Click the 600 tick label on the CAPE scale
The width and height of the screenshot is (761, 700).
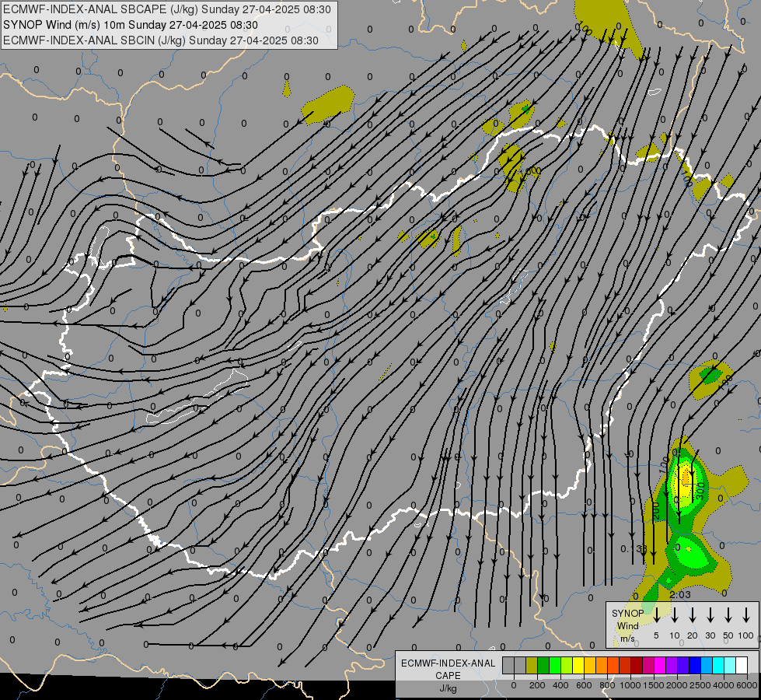pyautogui.click(x=584, y=685)
